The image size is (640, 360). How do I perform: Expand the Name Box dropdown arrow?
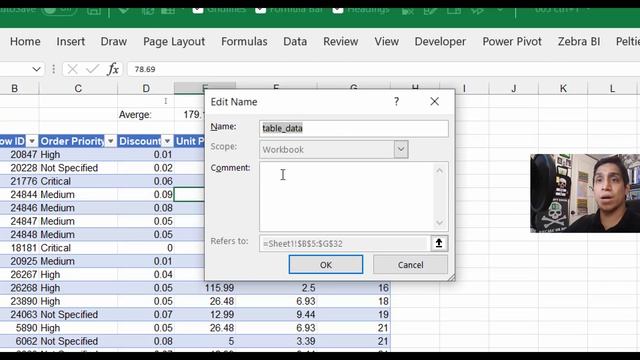pyautogui.click(x=36, y=69)
